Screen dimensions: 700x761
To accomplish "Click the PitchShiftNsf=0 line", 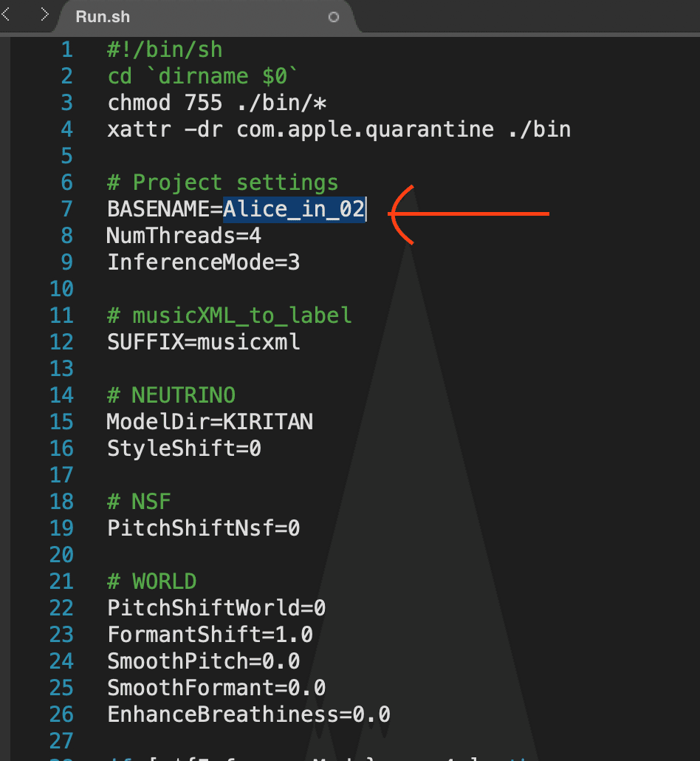I will tap(204, 528).
